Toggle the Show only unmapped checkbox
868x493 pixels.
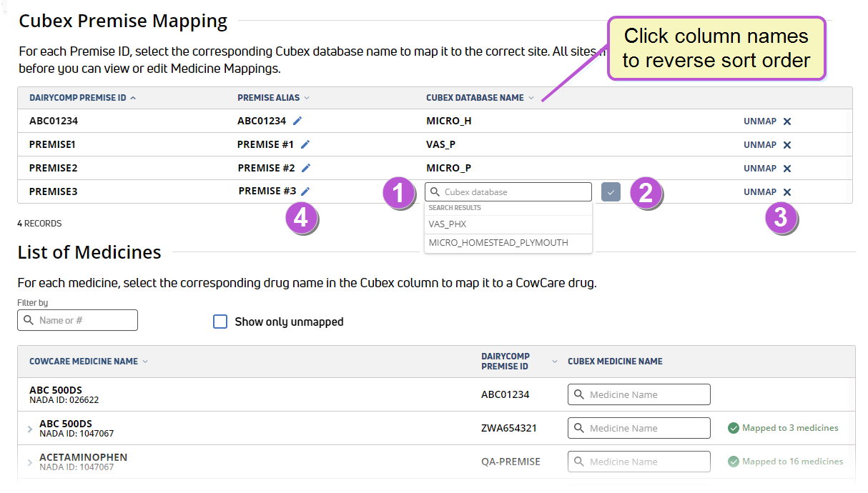220,322
